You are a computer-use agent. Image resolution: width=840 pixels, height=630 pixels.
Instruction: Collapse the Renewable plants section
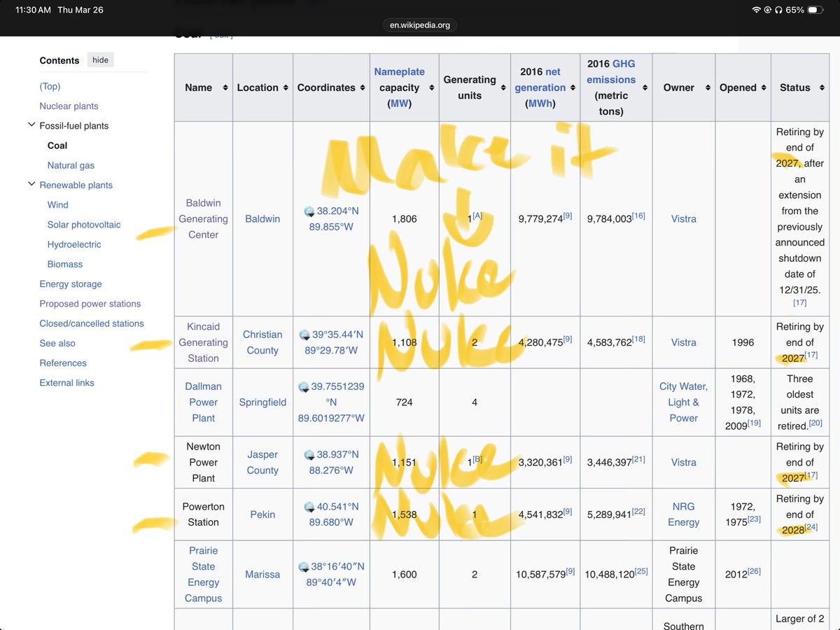[31, 185]
